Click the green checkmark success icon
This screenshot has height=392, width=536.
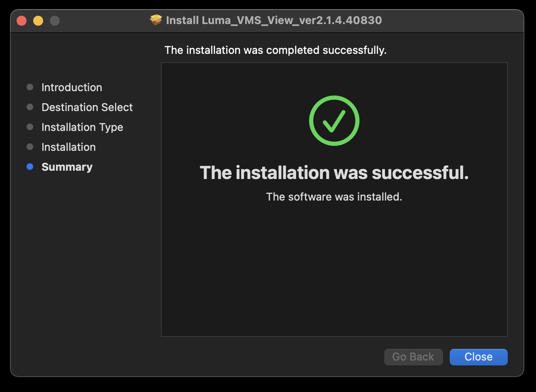(334, 121)
